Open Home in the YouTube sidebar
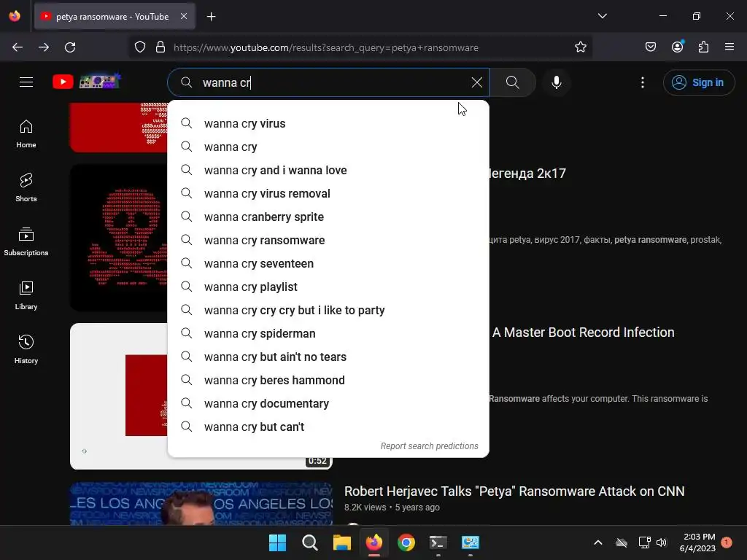 [x=26, y=134]
